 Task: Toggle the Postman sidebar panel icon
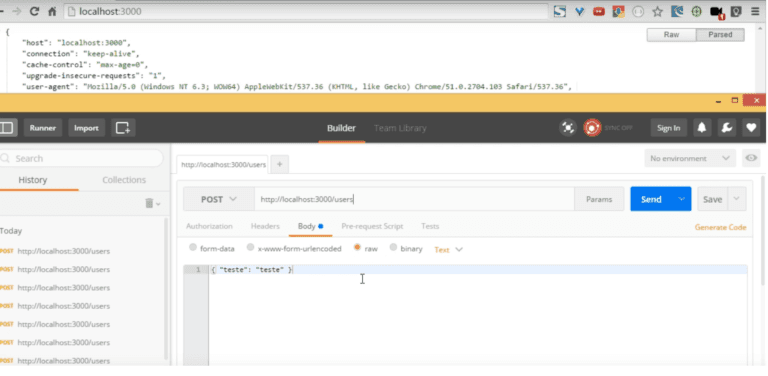point(7,128)
